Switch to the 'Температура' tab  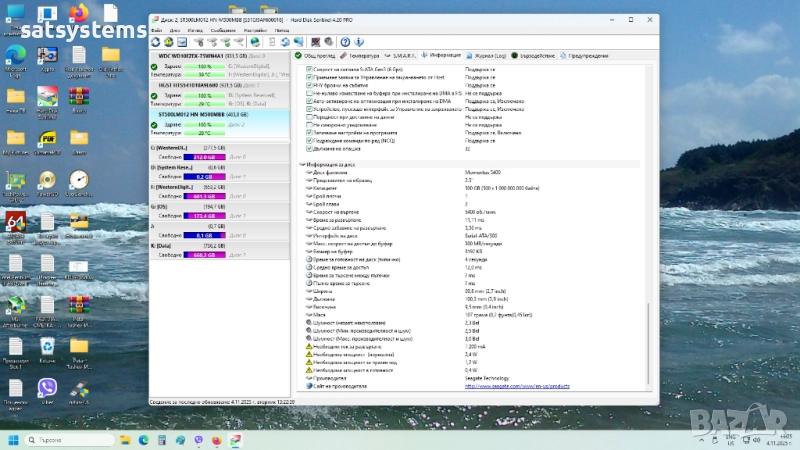(366, 55)
